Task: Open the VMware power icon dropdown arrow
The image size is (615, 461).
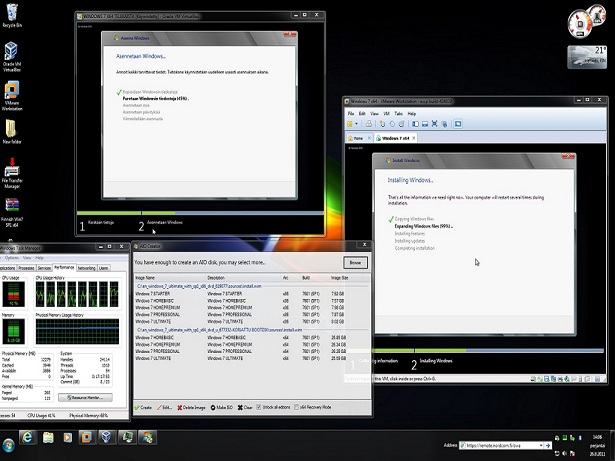Action: pyautogui.click(x=357, y=124)
